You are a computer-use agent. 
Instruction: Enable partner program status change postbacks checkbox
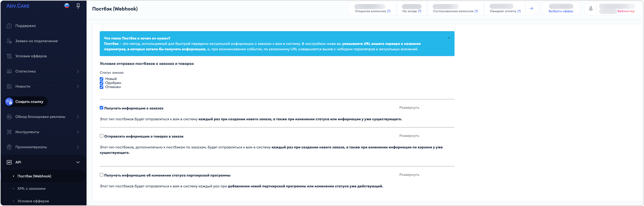[x=101, y=175]
